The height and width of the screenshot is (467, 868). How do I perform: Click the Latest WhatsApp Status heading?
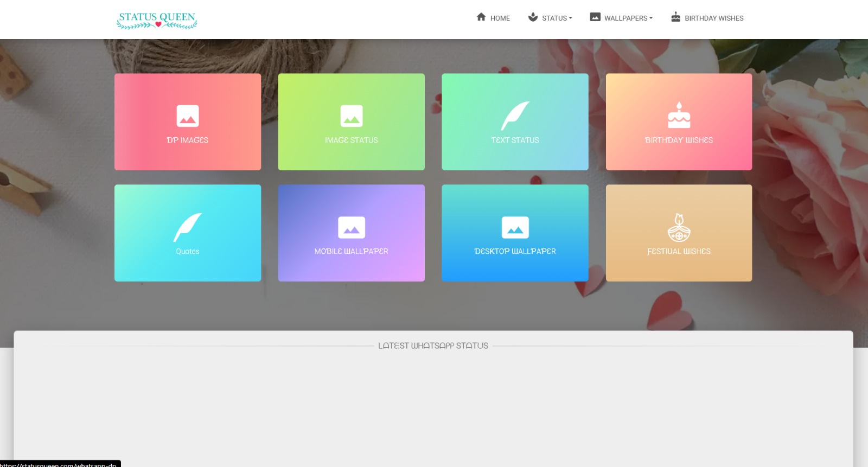click(433, 346)
